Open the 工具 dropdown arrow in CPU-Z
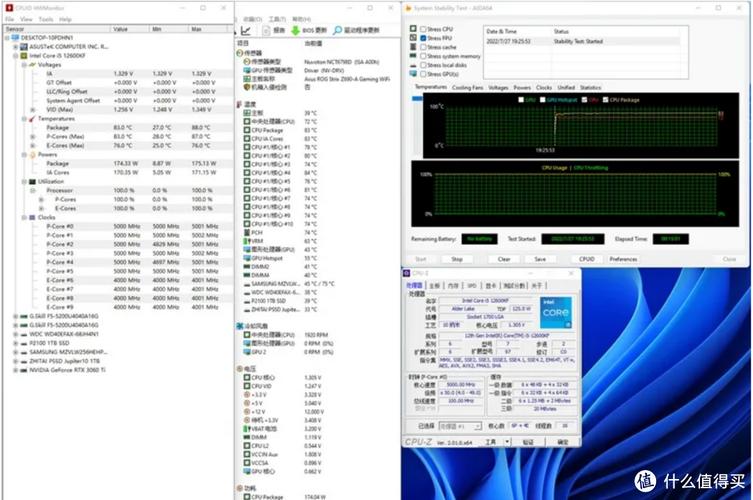Screen dimensions: 753x500 coord(507,442)
